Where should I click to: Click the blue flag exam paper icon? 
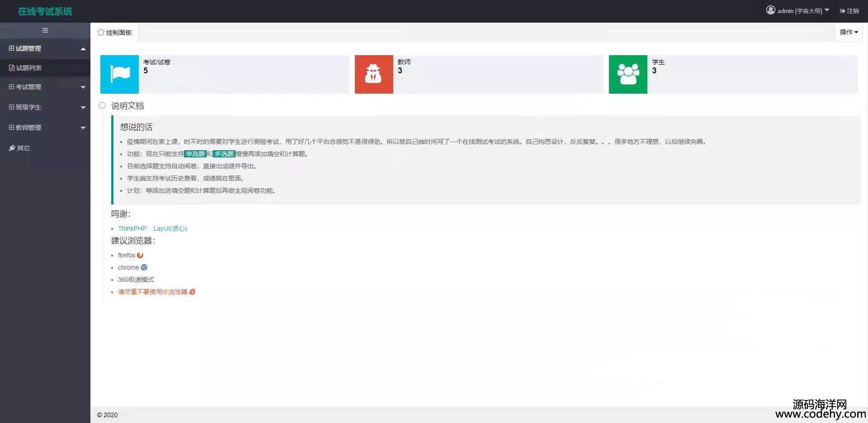click(119, 74)
